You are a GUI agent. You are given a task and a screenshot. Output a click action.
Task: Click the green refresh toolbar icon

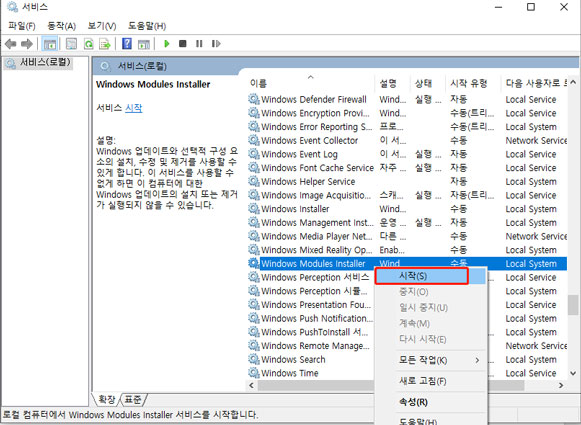tap(89, 44)
